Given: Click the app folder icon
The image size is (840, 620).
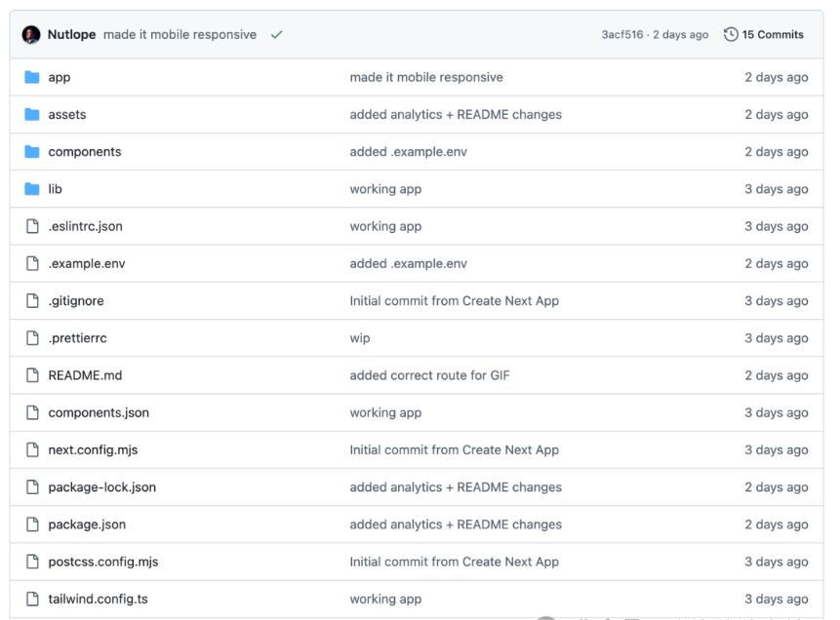Looking at the screenshot, I should coord(32,77).
